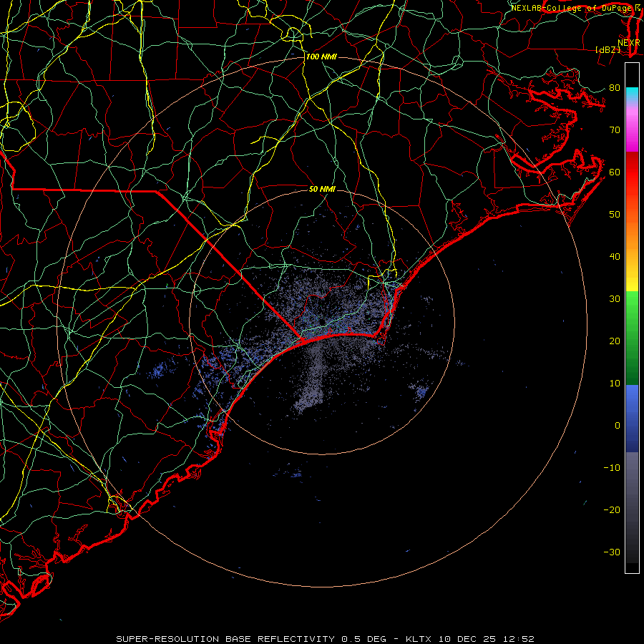Screen dimensions: 644x644
Task: Pick the blue band on the color bar
Action: point(632,418)
